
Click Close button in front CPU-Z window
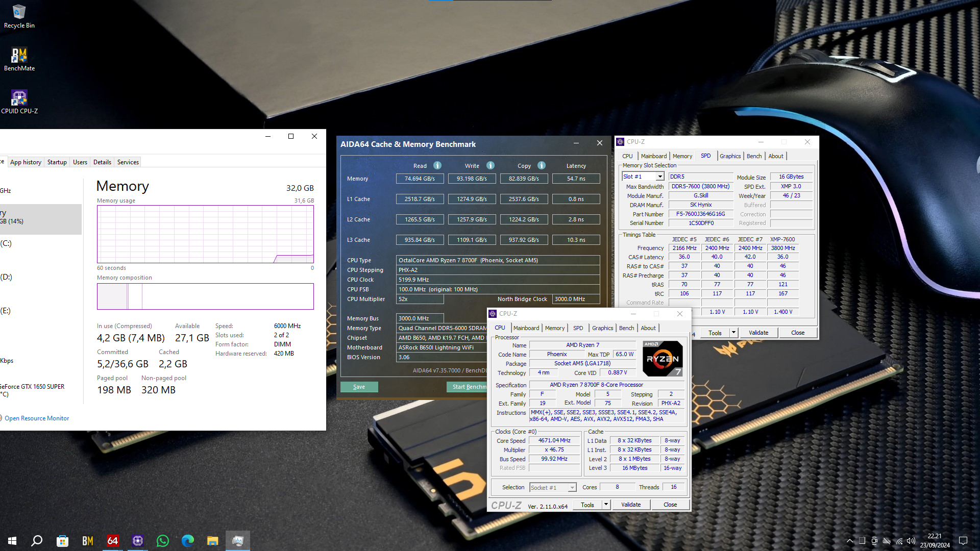(671, 505)
